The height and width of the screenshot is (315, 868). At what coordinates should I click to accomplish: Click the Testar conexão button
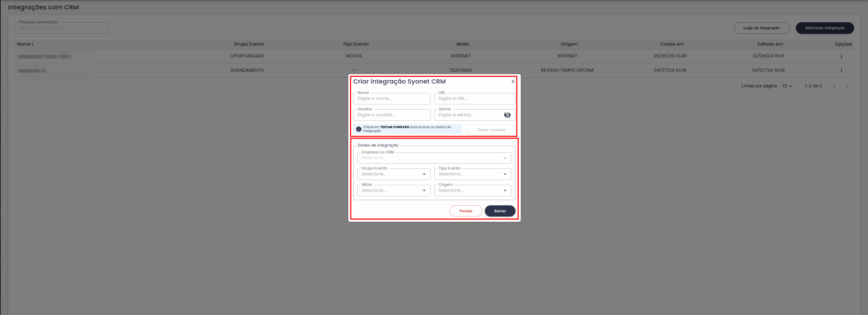pos(491,130)
